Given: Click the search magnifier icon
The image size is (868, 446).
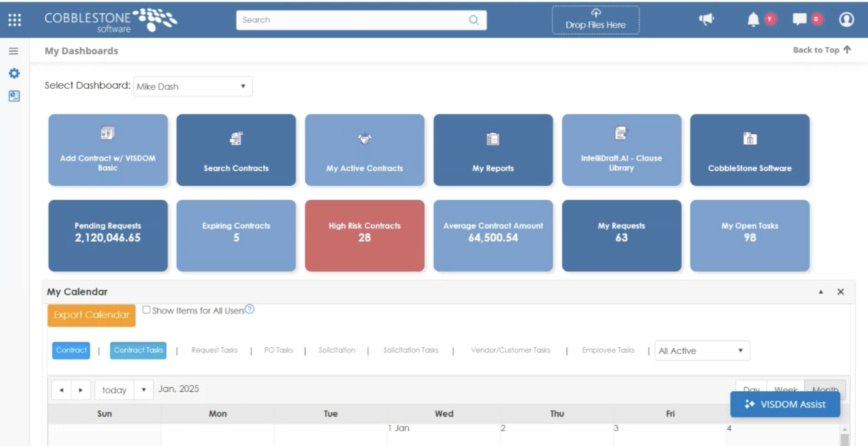Looking at the screenshot, I should point(474,20).
